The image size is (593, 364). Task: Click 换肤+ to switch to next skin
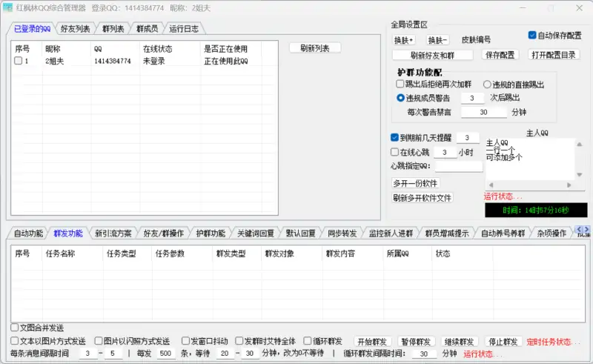coord(404,40)
